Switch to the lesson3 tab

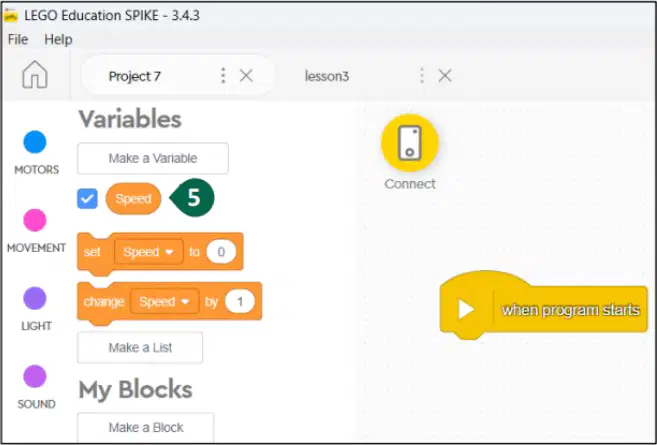[x=327, y=76]
